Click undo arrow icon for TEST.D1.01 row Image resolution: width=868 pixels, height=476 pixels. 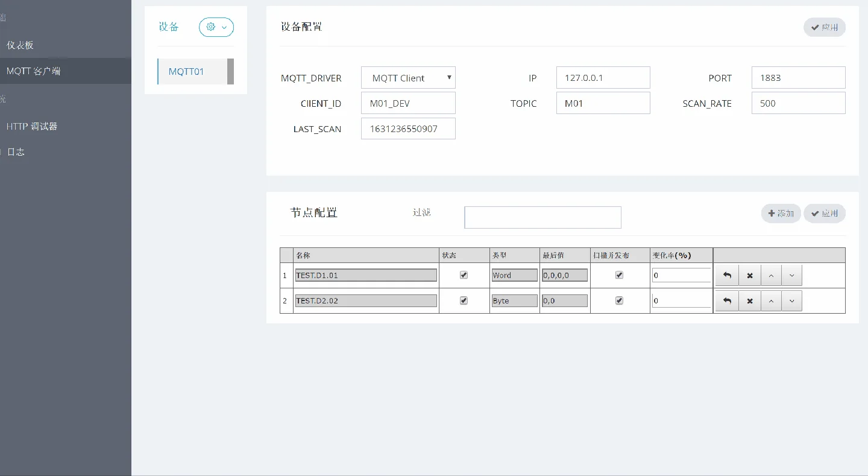(x=727, y=276)
